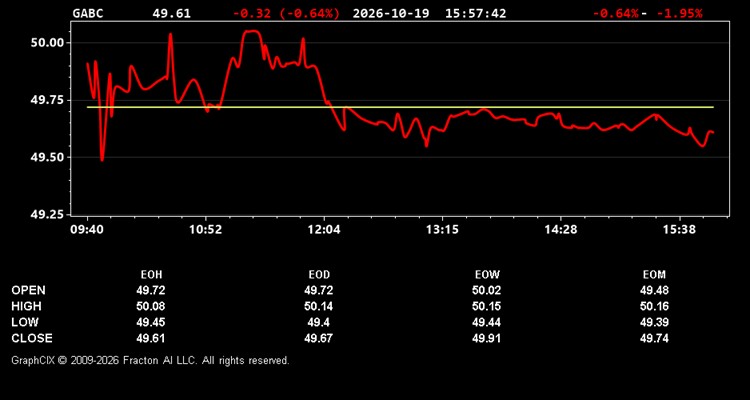Screen dimensions: 750x400
Task: Click the 49.50 price axis label
Action: [47, 157]
